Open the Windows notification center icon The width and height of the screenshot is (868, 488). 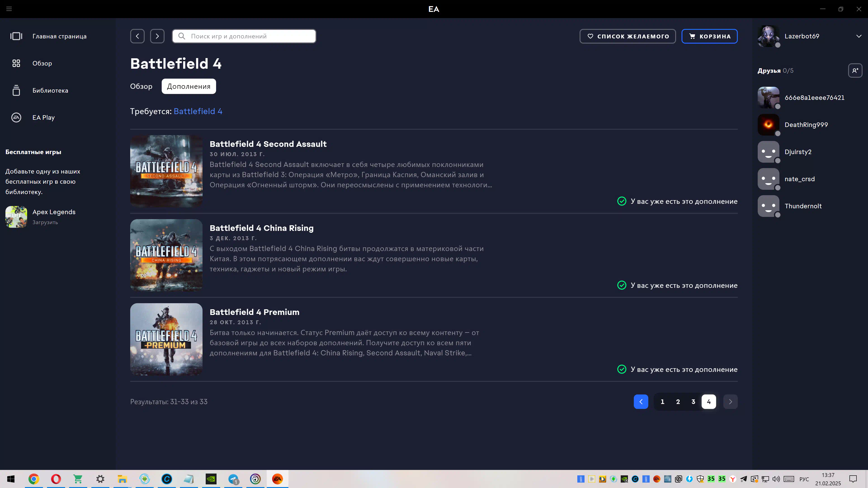click(853, 479)
